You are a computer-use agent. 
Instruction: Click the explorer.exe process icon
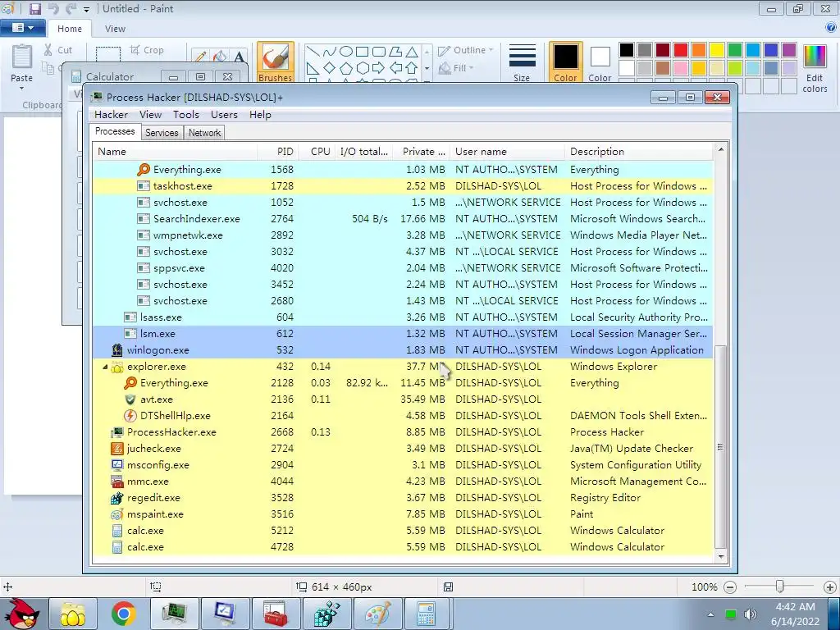click(x=116, y=367)
